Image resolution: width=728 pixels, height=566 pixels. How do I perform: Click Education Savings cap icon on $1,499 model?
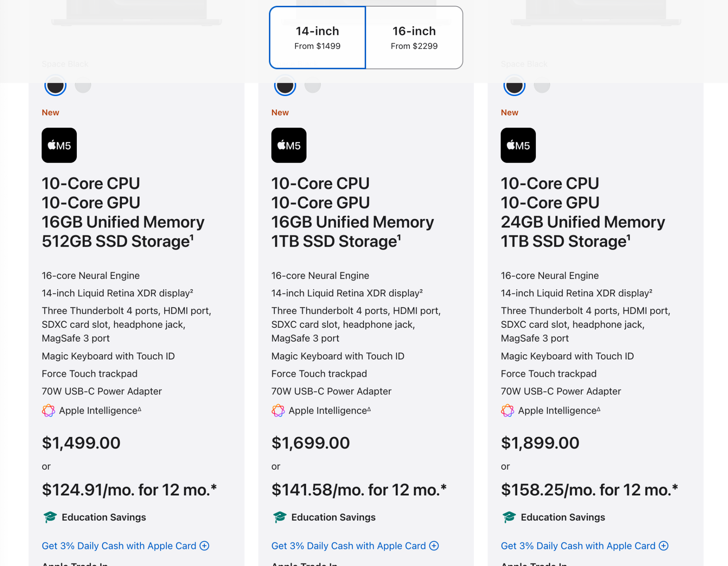pos(50,517)
